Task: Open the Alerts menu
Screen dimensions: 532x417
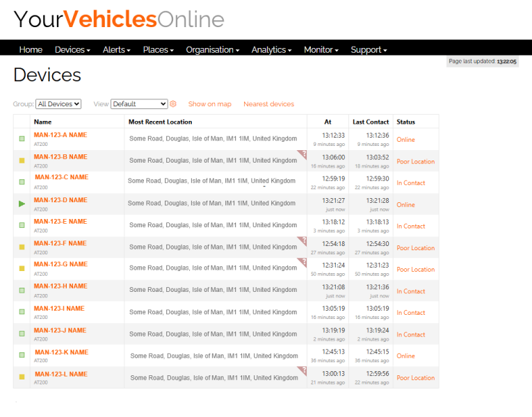Action: point(116,50)
